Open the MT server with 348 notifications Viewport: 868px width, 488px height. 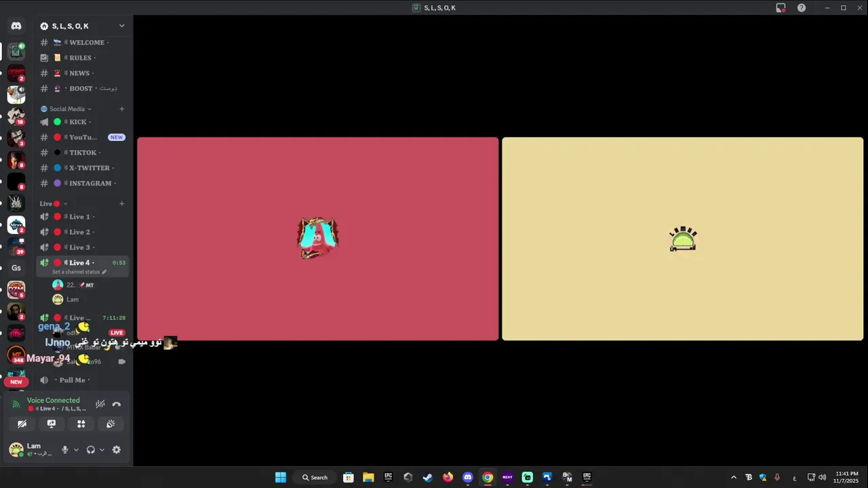coord(16,354)
